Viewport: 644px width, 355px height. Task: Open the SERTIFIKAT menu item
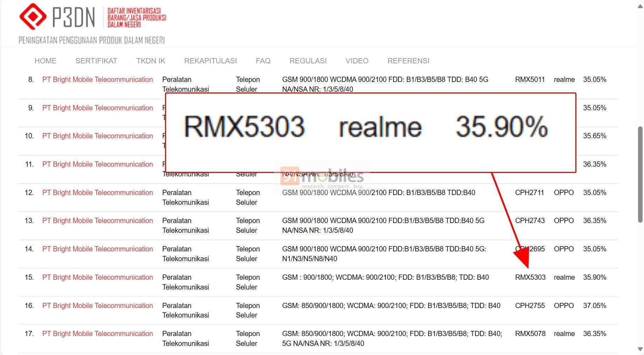[96, 61]
